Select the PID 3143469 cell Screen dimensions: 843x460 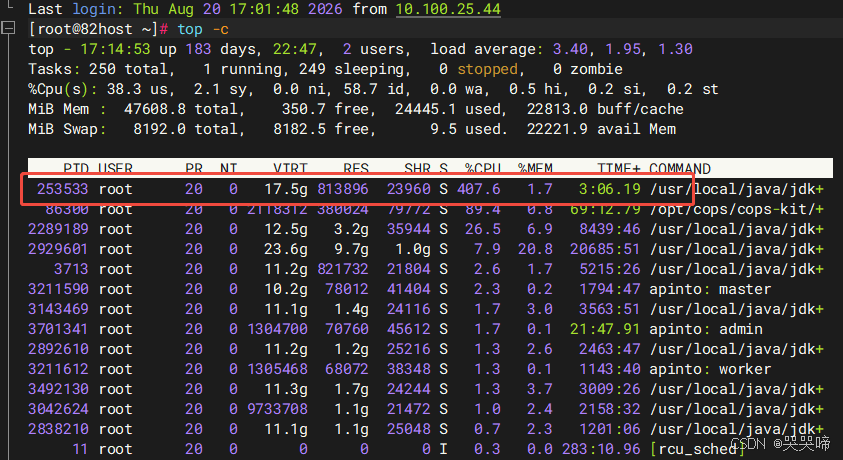pyautogui.click(x=58, y=309)
